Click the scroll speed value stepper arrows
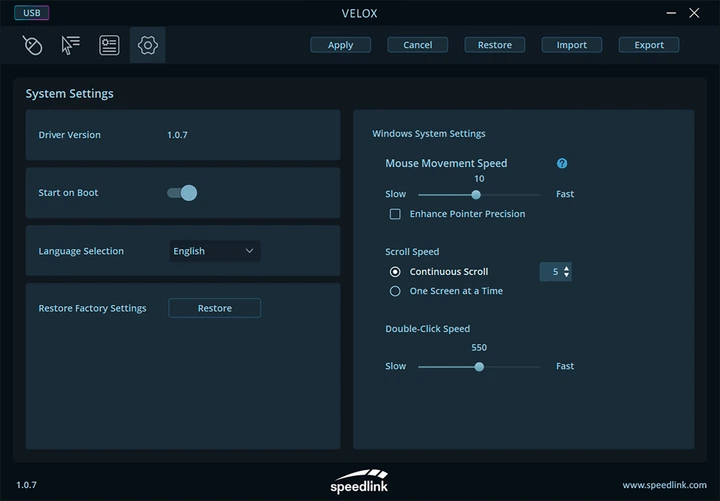Viewport: 720px width, 501px height. 567,271
